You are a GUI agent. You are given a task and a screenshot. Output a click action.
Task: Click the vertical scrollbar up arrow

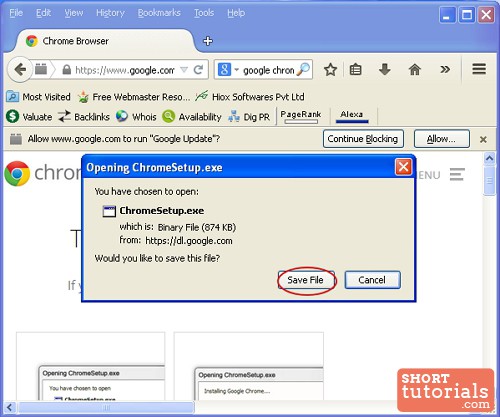(489, 158)
